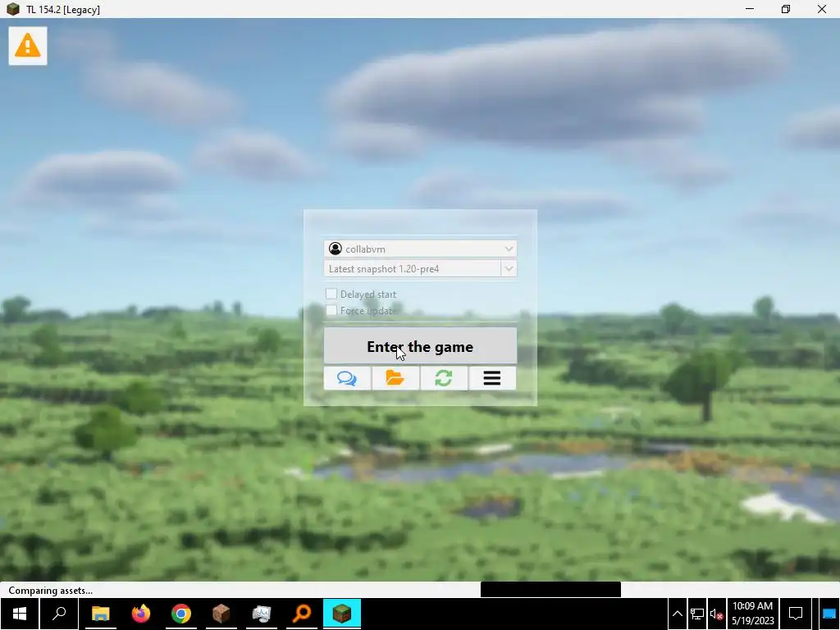Click the green refresh versions icon
The height and width of the screenshot is (630, 840).
click(x=444, y=378)
